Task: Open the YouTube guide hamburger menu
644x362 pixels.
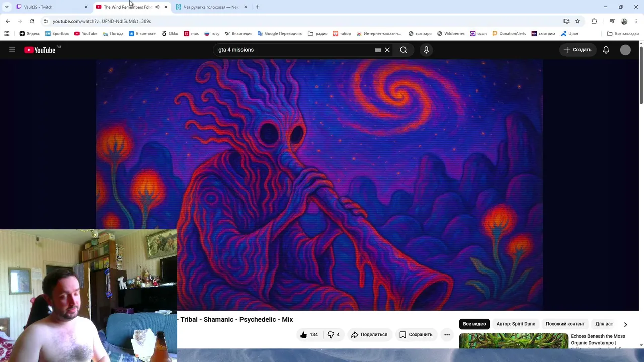Action: (x=12, y=50)
